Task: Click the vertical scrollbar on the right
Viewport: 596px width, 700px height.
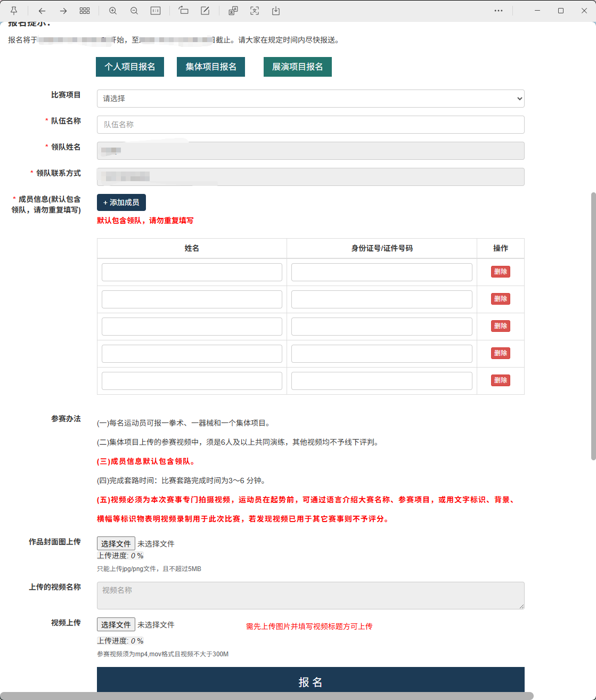Action: click(x=593, y=325)
